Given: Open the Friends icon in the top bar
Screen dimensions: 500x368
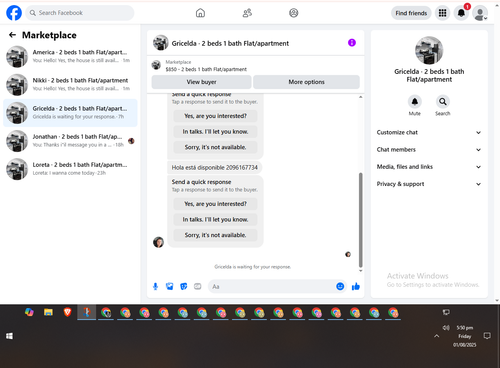Looking at the screenshot, I should 247,13.
